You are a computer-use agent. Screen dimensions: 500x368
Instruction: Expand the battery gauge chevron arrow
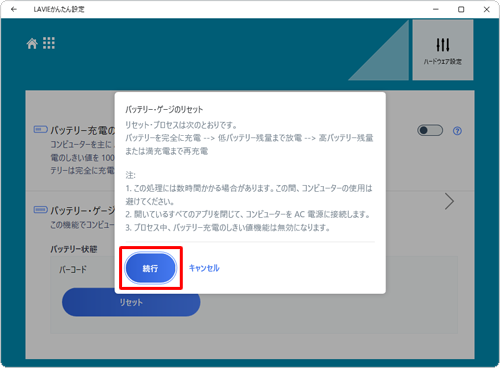coord(449,201)
